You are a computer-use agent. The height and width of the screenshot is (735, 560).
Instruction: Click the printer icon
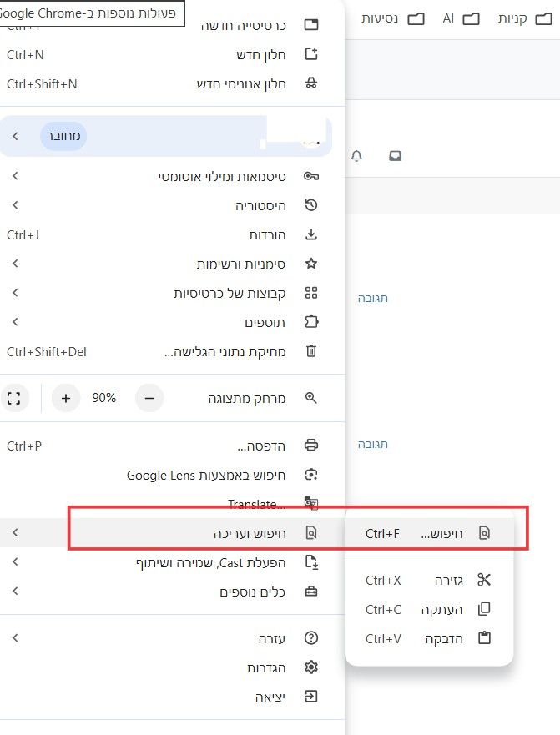(x=311, y=445)
